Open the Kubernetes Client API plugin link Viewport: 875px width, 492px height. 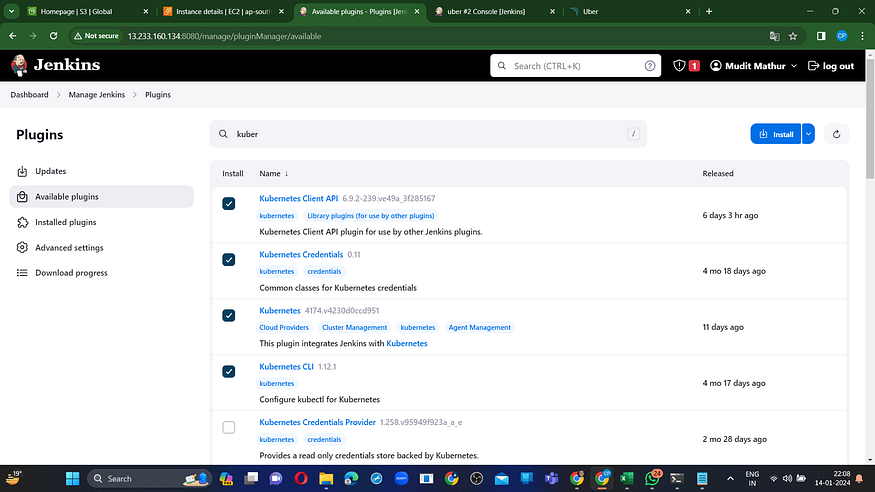(299, 198)
